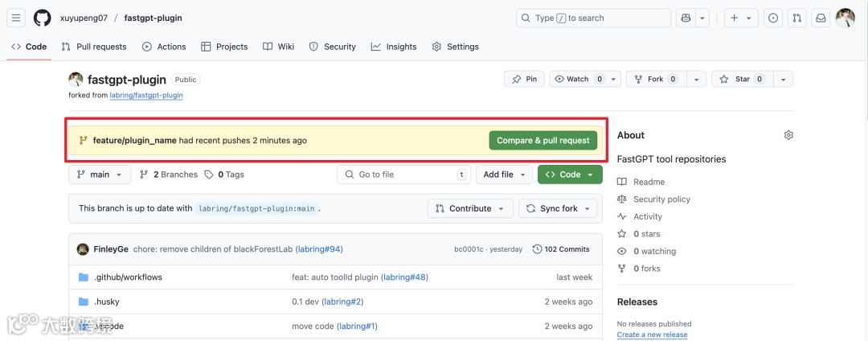868x341 pixels.
Task: Open linked pull request labring#1
Action: coord(357,326)
